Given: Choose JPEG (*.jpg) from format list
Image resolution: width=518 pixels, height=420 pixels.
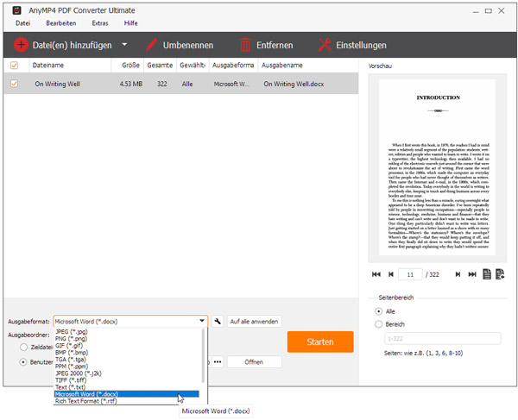Looking at the screenshot, I should [x=72, y=331].
